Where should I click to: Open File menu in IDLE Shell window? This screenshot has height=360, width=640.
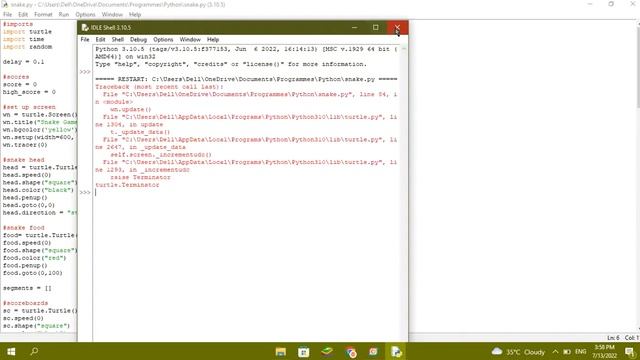[85, 40]
